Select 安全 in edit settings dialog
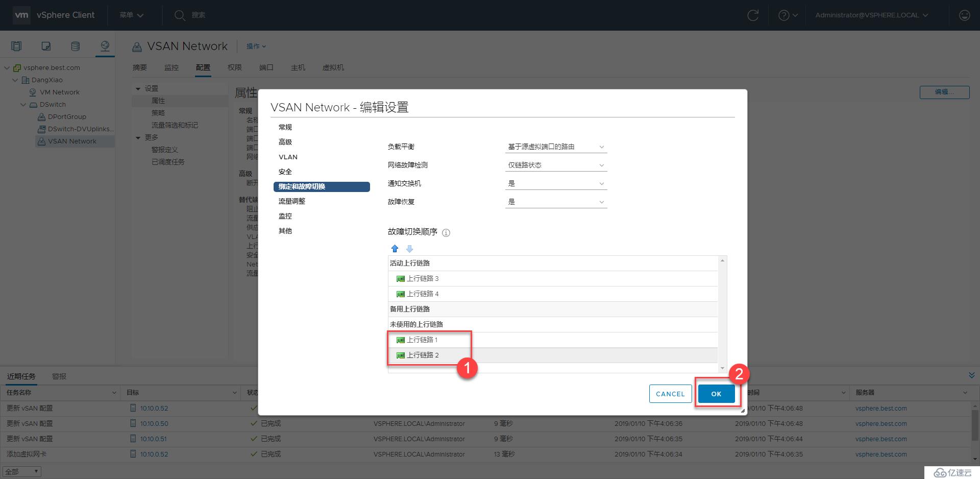 (285, 172)
